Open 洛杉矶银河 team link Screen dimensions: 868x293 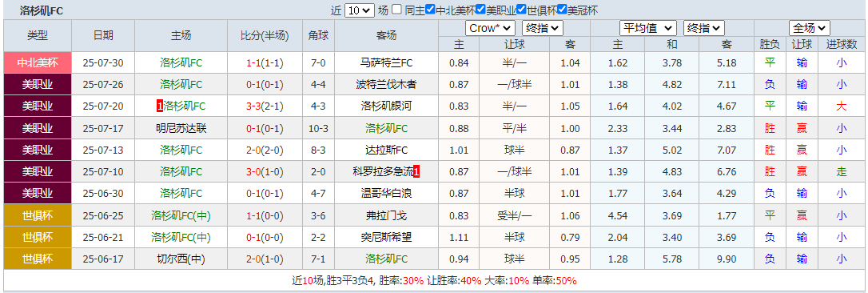coord(386,106)
